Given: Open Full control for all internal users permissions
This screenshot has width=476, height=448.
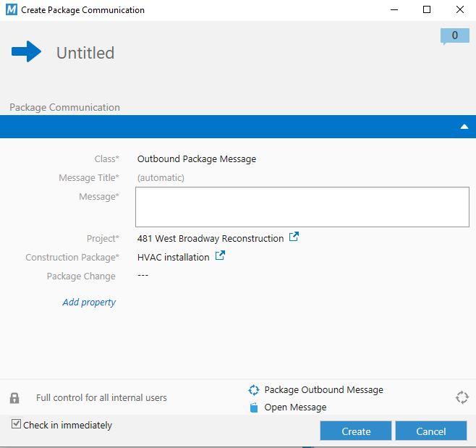Looking at the screenshot, I should [x=101, y=398].
